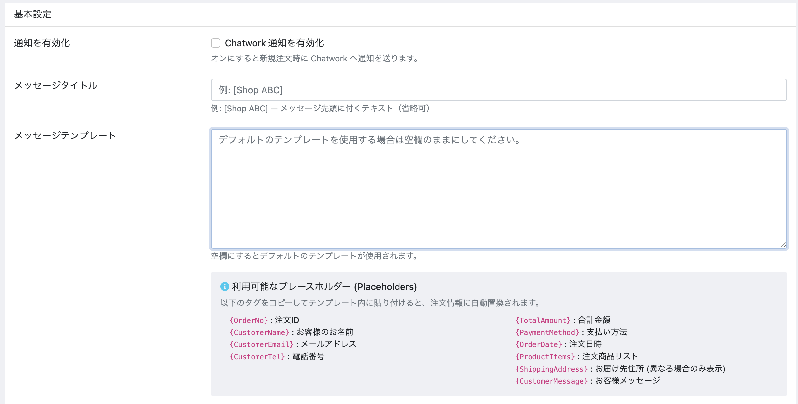Click the メールアドレス description text
The height and width of the screenshot is (404, 798).
(x=329, y=344)
